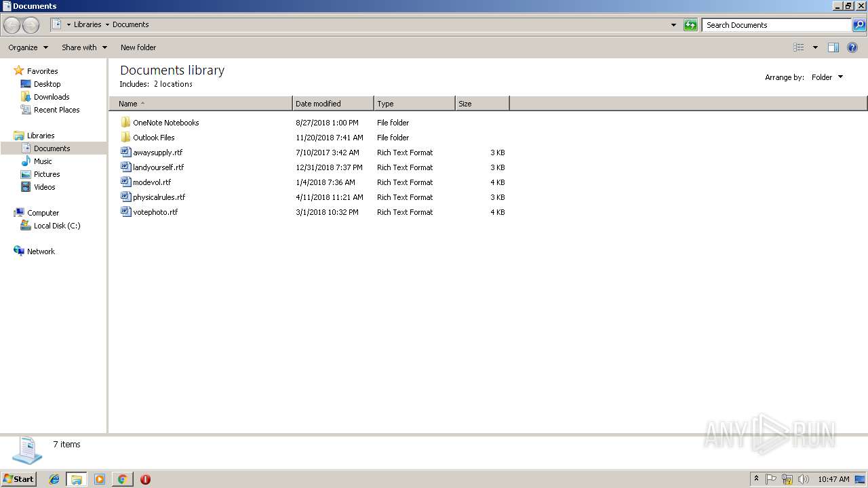Click the 11/20/2018 7:41 AM date cell
The width and height of the screenshot is (868, 488).
click(x=330, y=138)
